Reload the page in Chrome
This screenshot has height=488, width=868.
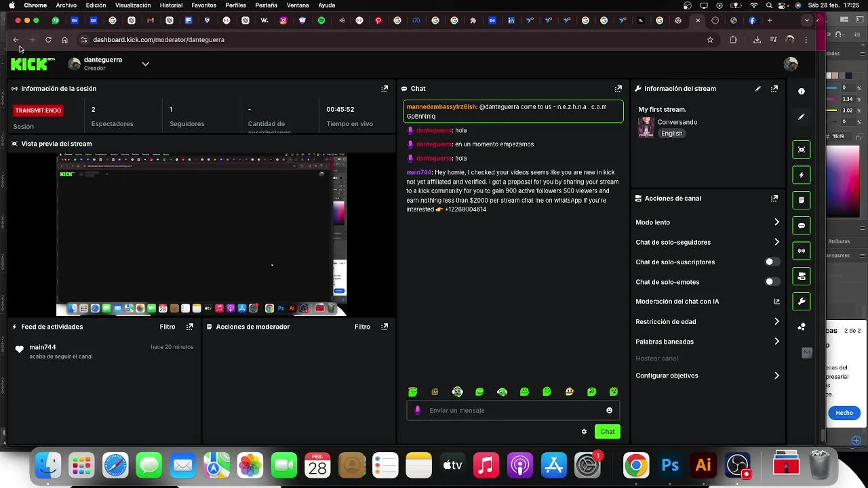click(48, 40)
